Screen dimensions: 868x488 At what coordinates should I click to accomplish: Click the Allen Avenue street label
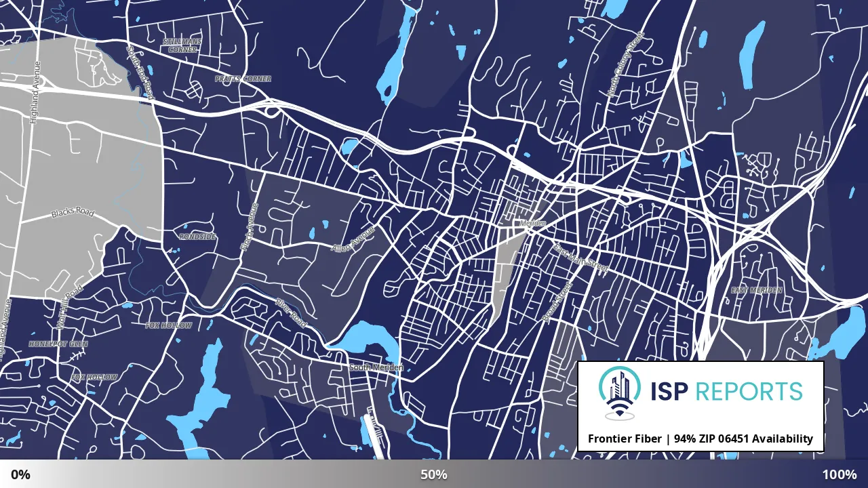point(353,239)
